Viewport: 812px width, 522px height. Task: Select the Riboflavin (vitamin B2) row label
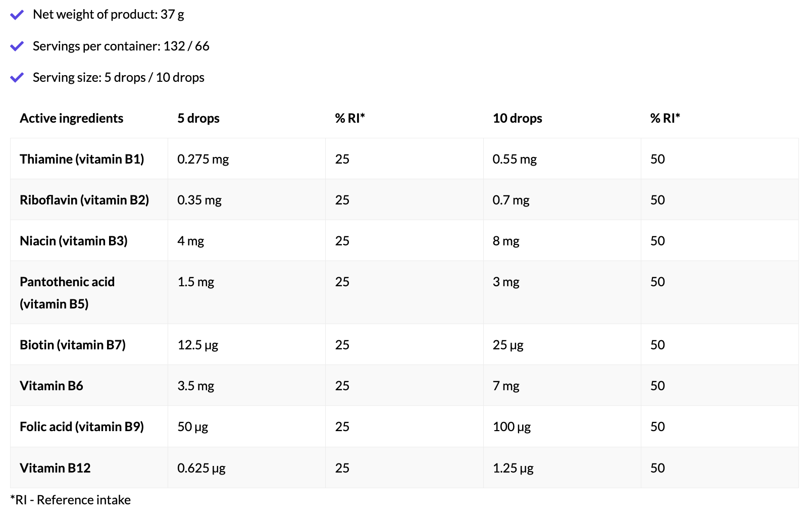click(x=84, y=200)
